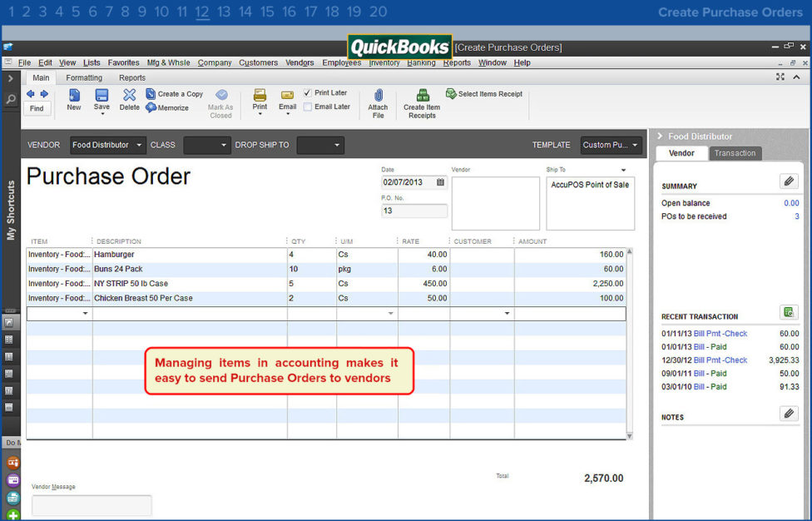Edit Notes with the pencil icon
812x521 pixels.
[789, 413]
